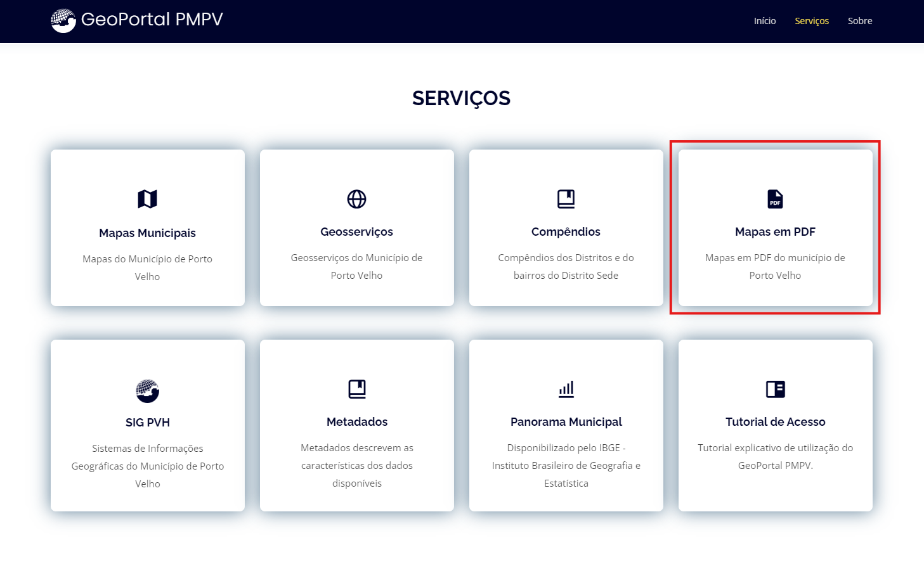Open the Mapas em PDF card title
The image size is (924, 583).
tap(775, 232)
